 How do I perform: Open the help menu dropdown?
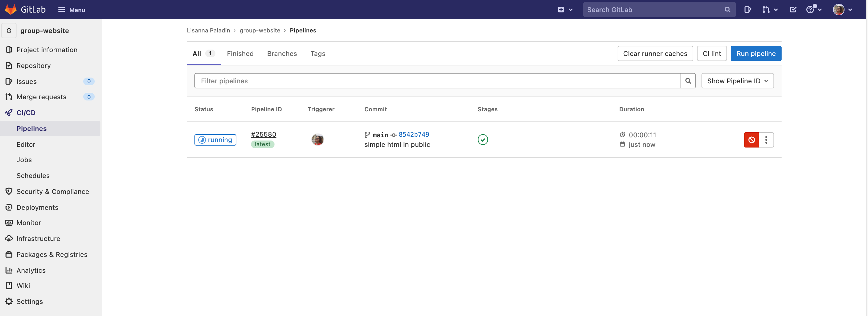coord(813,10)
